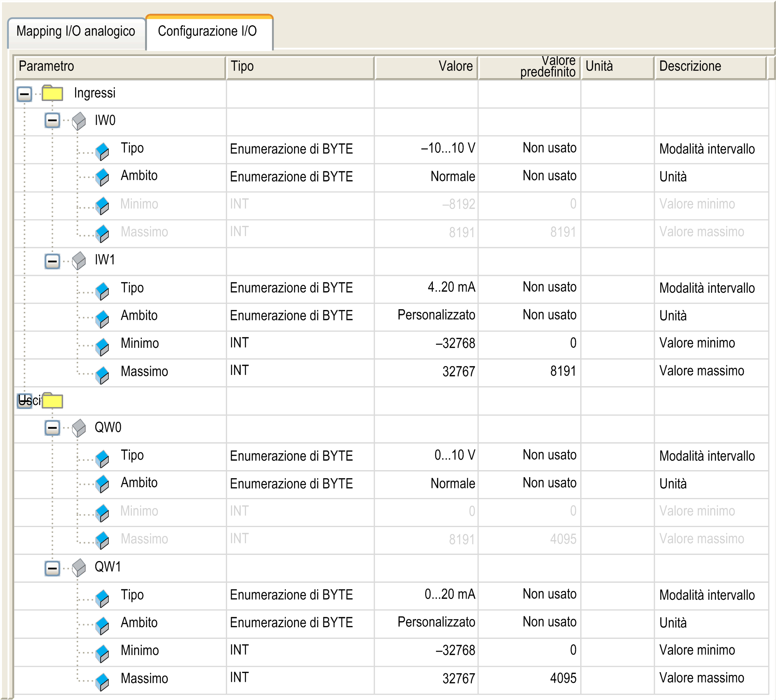Collapse the QW0 node

point(52,428)
